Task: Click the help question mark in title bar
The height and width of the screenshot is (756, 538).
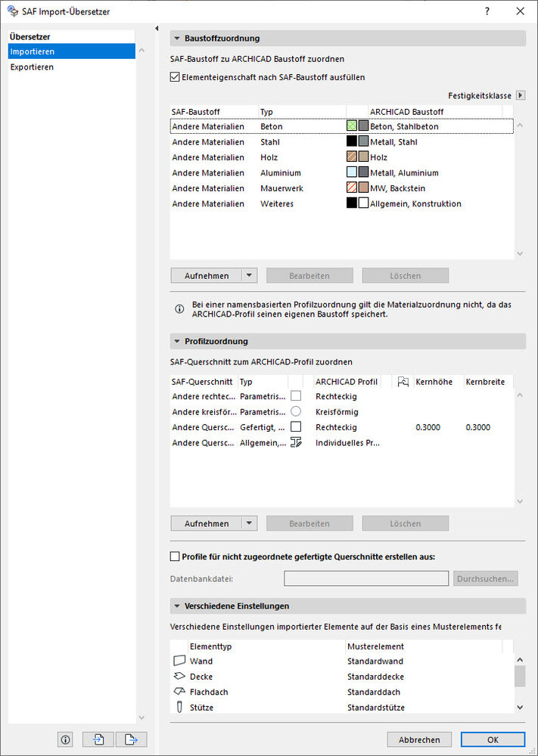Action: [x=487, y=11]
